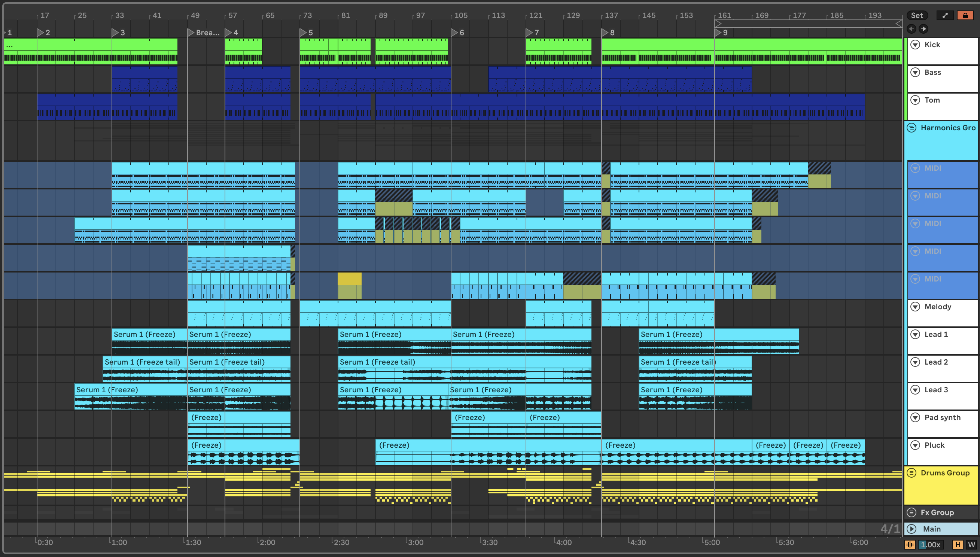Toggle the waveform view orange button
The width and height of the screenshot is (980, 557).
click(910, 544)
